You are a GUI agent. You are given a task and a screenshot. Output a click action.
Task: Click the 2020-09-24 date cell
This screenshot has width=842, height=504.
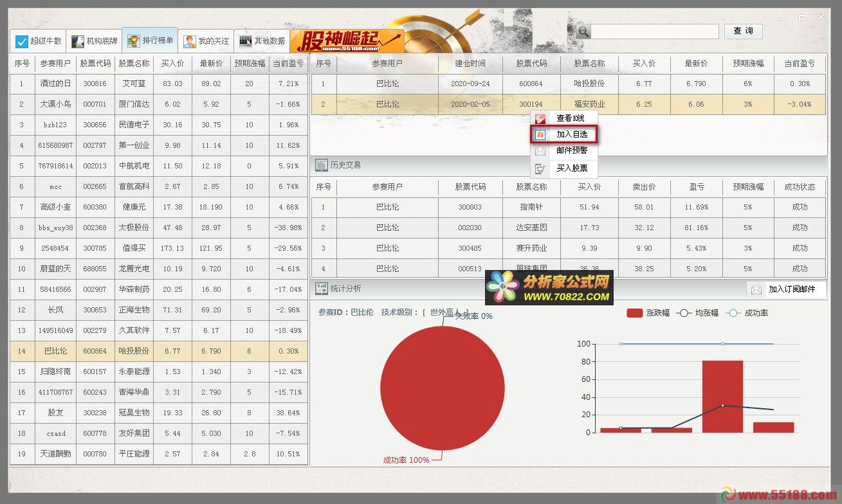click(470, 84)
